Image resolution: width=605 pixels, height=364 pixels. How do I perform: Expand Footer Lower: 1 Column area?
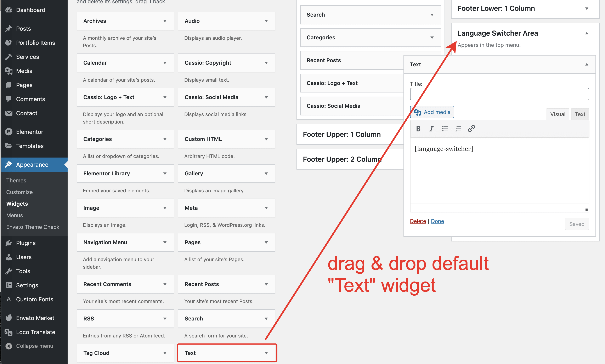tap(587, 8)
